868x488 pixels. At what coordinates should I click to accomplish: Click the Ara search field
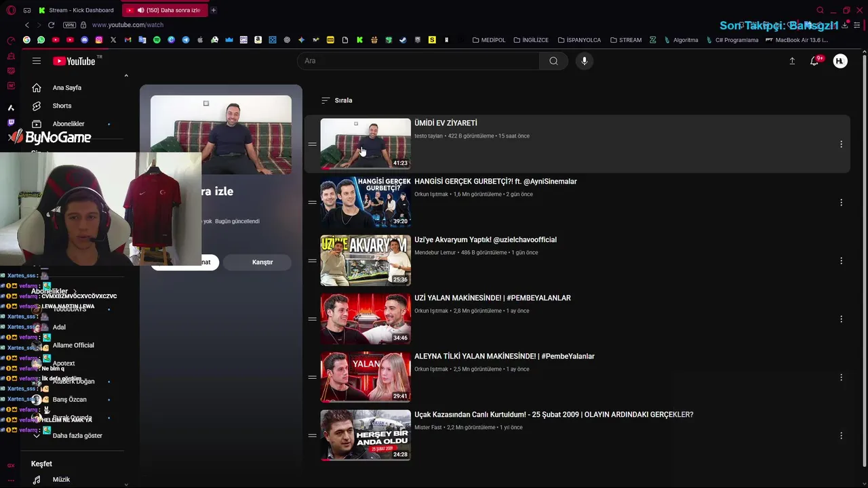click(418, 61)
